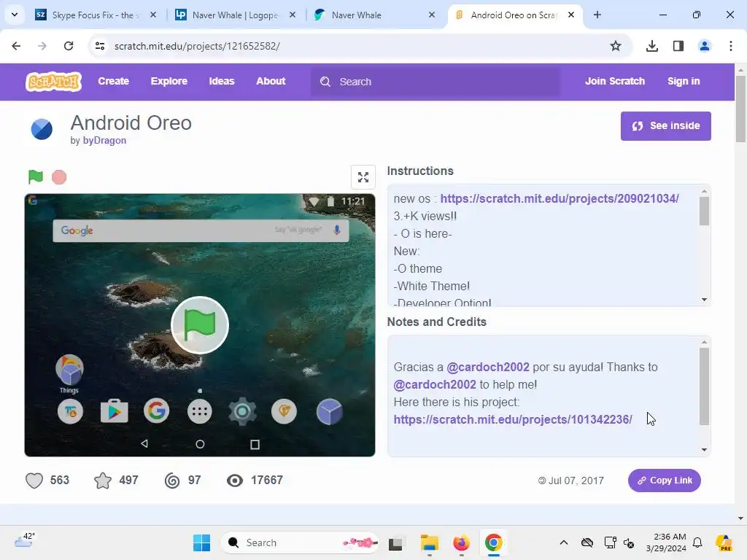The height and width of the screenshot is (560, 747).
Task: Click the Things app icon on stage
Action: [x=69, y=370]
